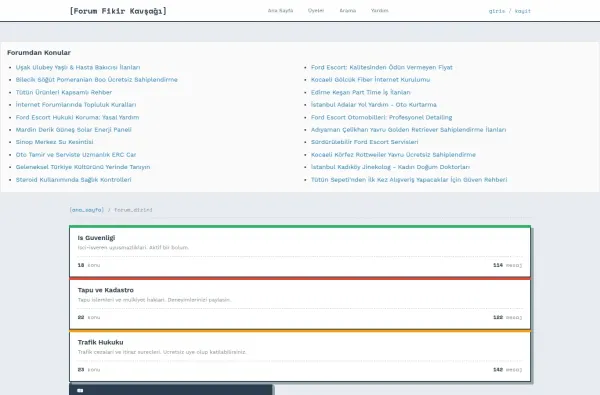Image resolution: width=600 pixels, height=395 pixels.
Task: Go to Ana Sayfa in top navigation
Action: (280, 11)
